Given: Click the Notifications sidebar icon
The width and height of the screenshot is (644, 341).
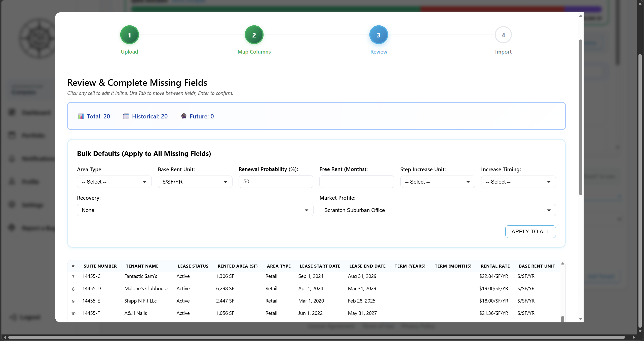Looking at the screenshot, I should coord(11,158).
